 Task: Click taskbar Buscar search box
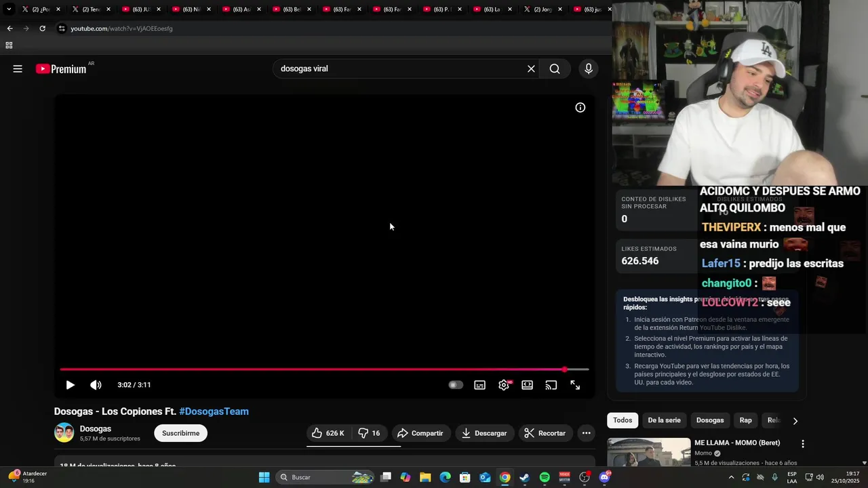325,477
